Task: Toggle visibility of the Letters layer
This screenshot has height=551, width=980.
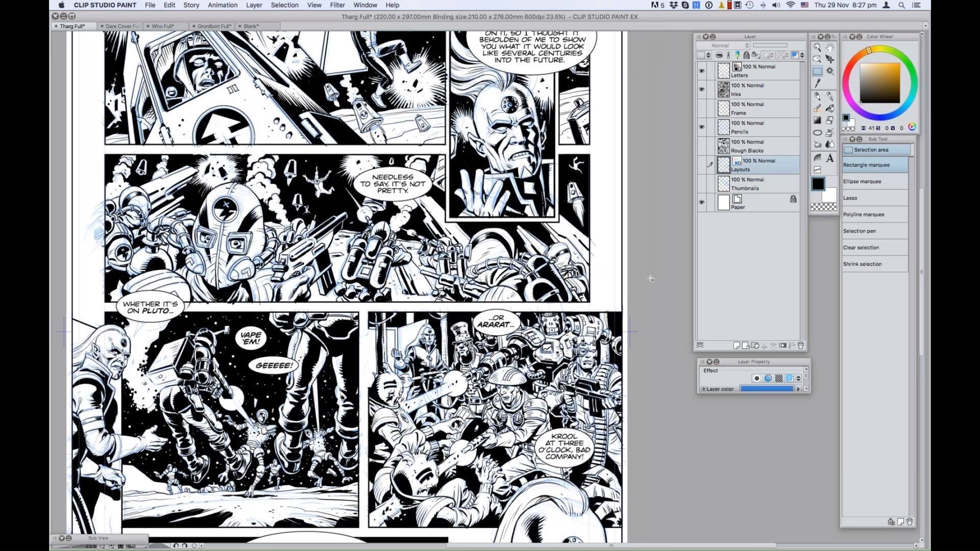Action: coord(701,71)
